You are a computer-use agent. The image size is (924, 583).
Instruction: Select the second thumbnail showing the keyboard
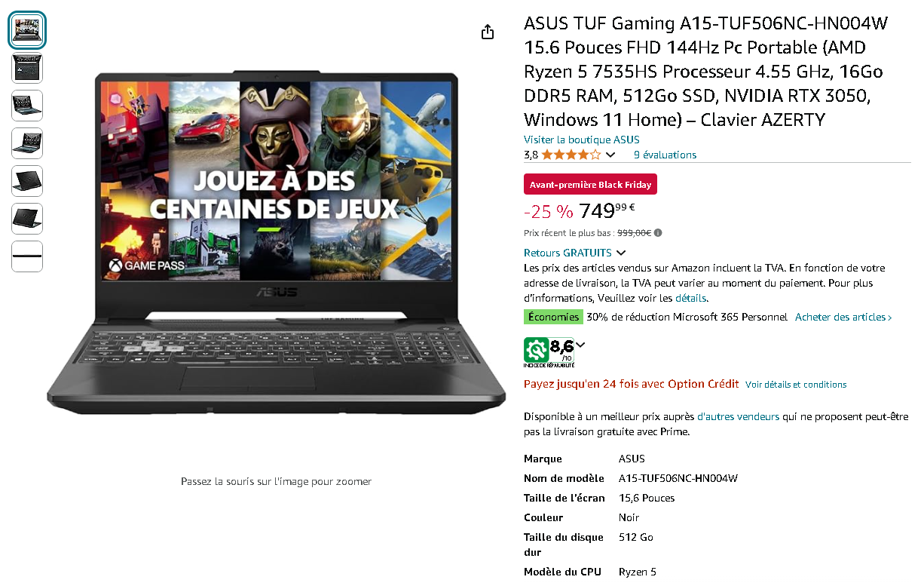pos(27,68)
